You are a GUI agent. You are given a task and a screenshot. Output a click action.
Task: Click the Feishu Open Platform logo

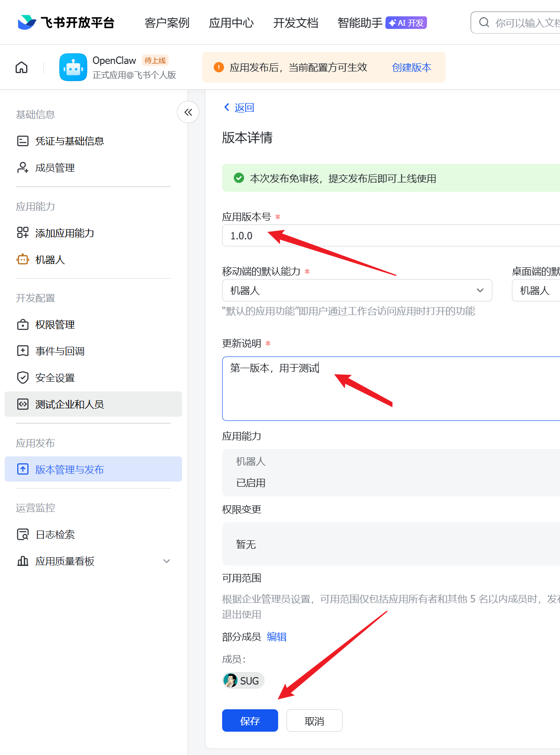point(66,22)
